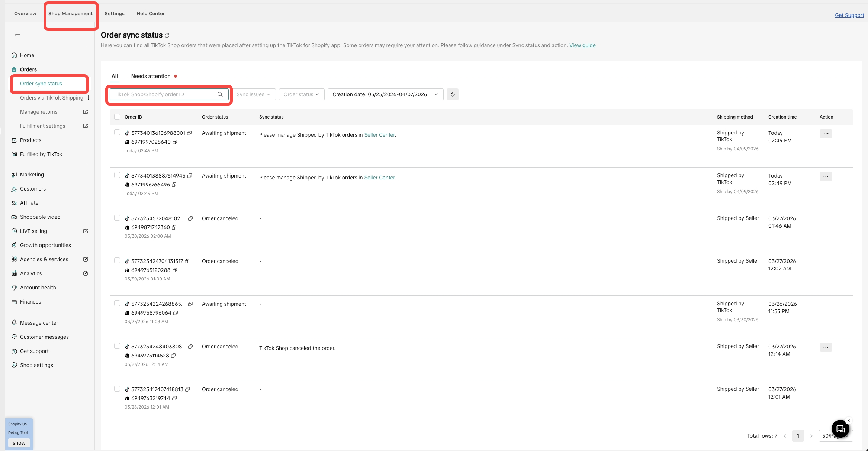Select checkbox for order 577325417407418813
Viewport: 868px width, 451px height.
[x=117, y=389]
